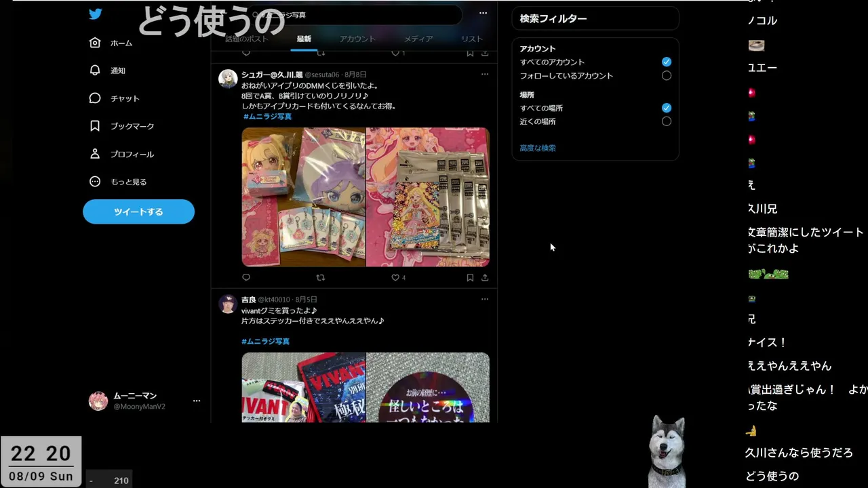Viewport: 868px width, 488px height.
Task: Open more menu on 吉良's tweet
Action: point(484,299)
